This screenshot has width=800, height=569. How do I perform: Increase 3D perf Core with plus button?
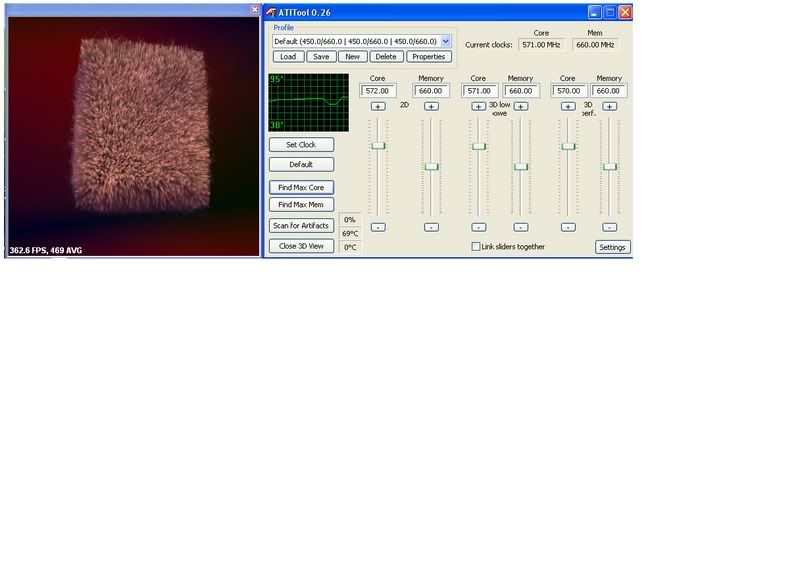(568, 106)
